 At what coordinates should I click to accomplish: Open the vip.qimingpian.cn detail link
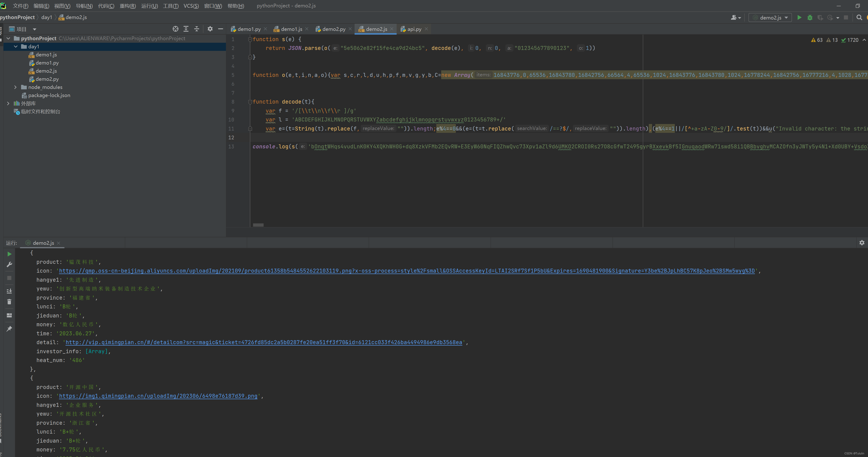pos(264,343)
